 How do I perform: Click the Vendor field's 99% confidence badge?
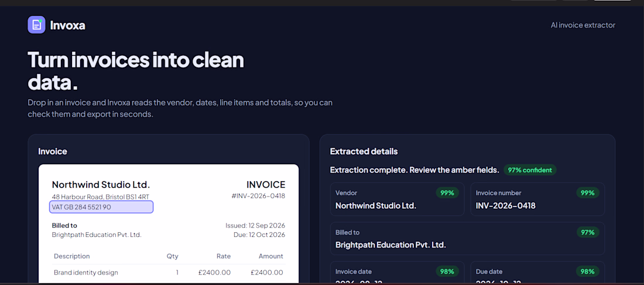point(447,193)
